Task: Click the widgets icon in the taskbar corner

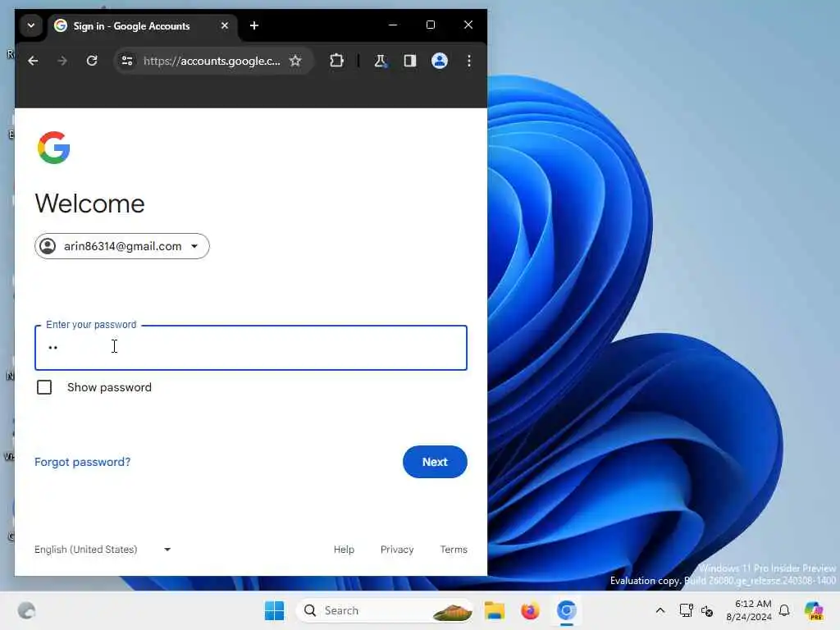Action: (26, 610)
